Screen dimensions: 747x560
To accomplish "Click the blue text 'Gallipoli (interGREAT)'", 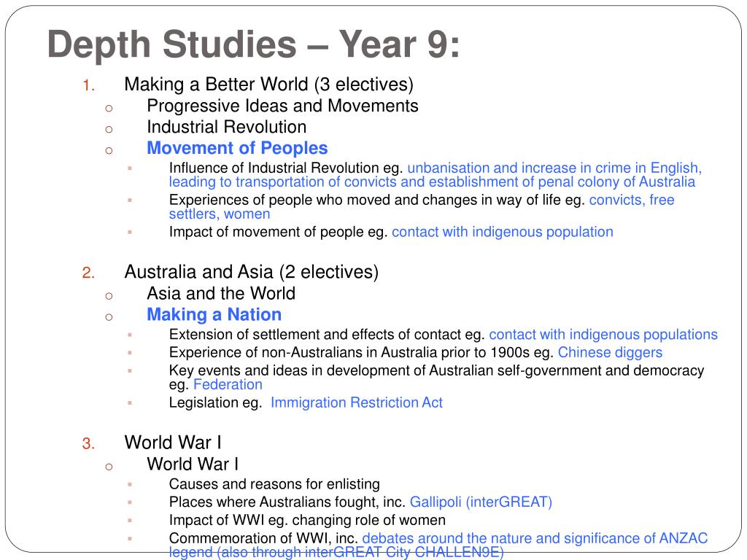I will (x=481, y=502).
